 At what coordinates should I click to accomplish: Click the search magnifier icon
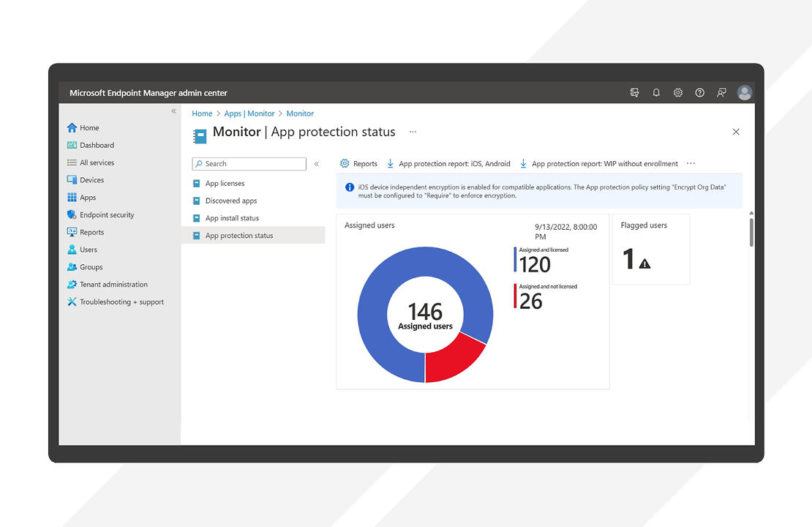point(199,164)
